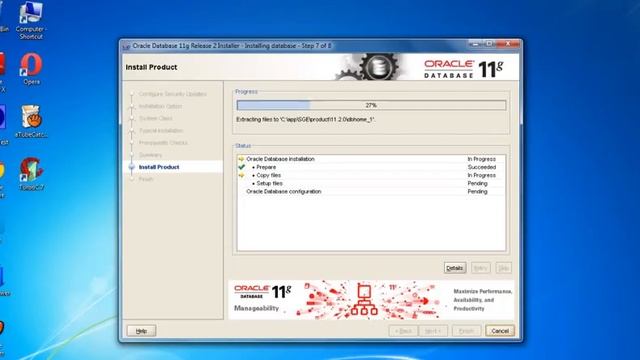Click the Oracle Manageability banner image
Screen dimensions: 640x360
(x=371, y=300)
